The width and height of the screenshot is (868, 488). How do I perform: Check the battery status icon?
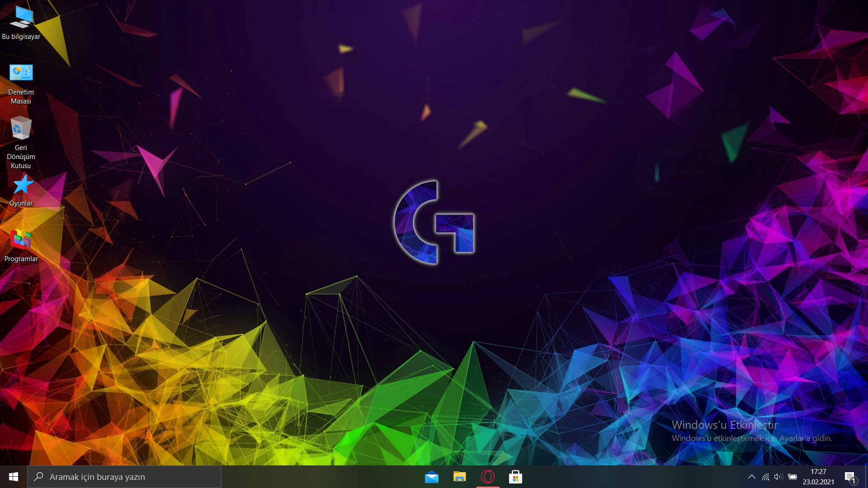[792, 477]
